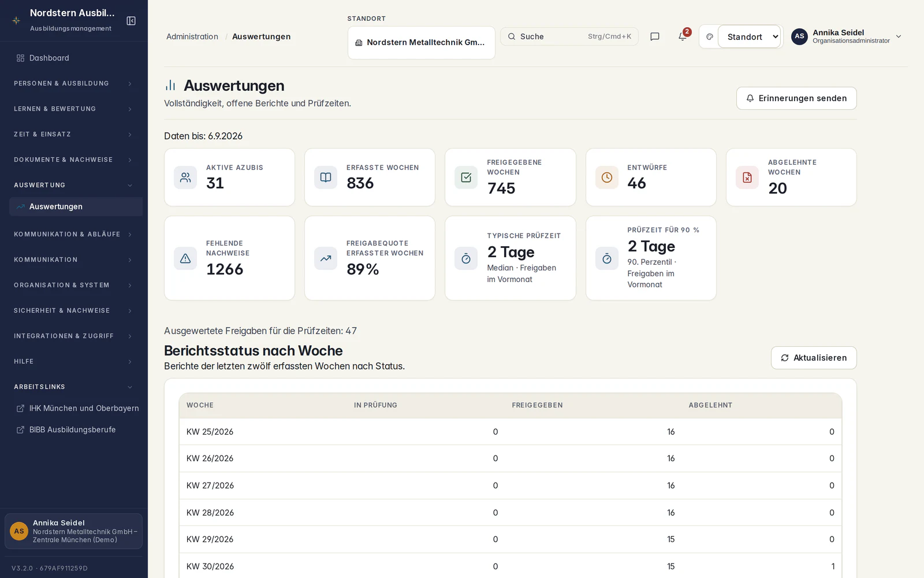Screen dimensions: 924x578
Task: Click the Nordstern star logo
Action: click(x=16, y=20)
